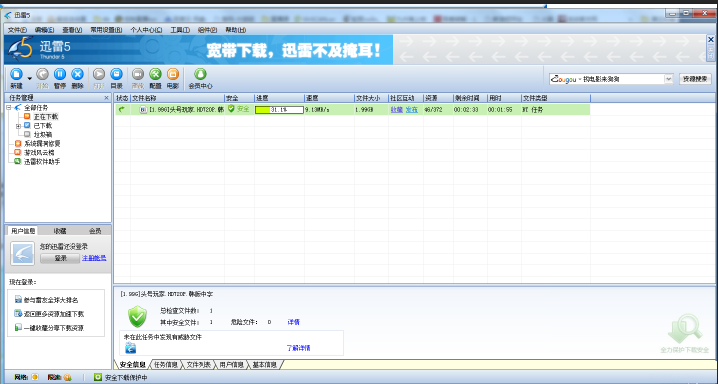Open the 帮助(H) menu
Screen dimensions: 718x384
(x=235, y=30)
